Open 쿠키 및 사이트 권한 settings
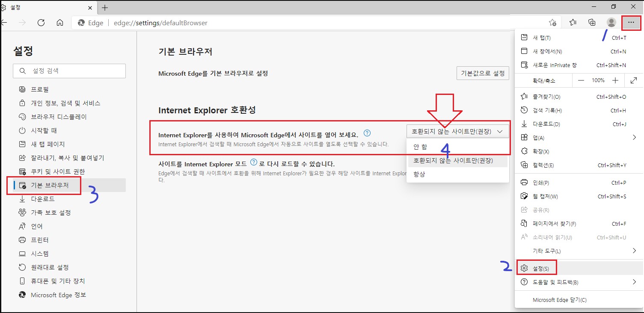The height and width of the screenshot is (313, 644). click(69, 171)
